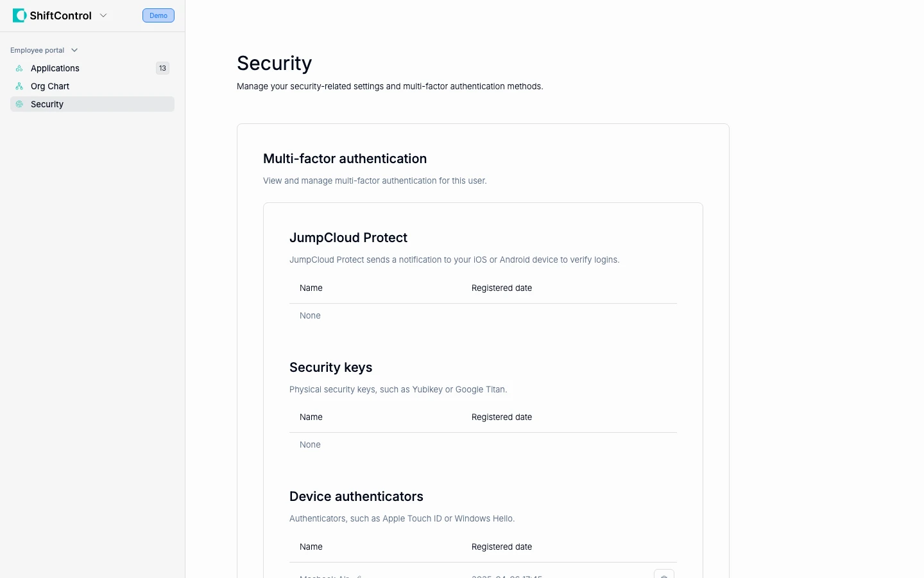
Task: Click Name column header under Device authenticators
Action: coord(311,547)
